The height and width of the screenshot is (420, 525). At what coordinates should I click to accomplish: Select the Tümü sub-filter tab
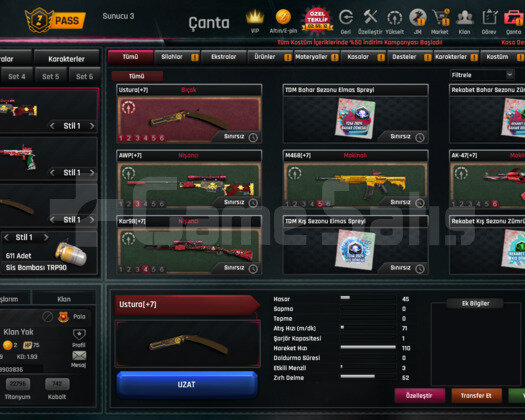click(x=137, y=76)
